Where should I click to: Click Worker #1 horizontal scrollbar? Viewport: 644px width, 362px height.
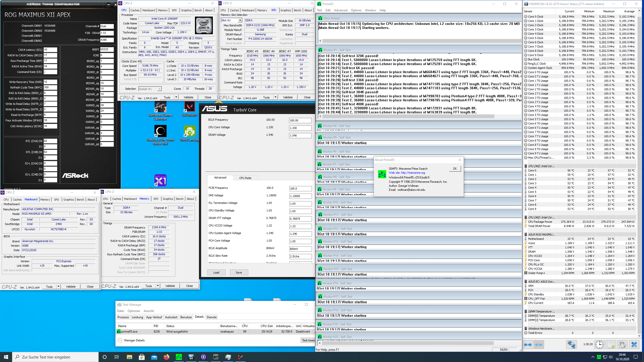pos(420,116)
